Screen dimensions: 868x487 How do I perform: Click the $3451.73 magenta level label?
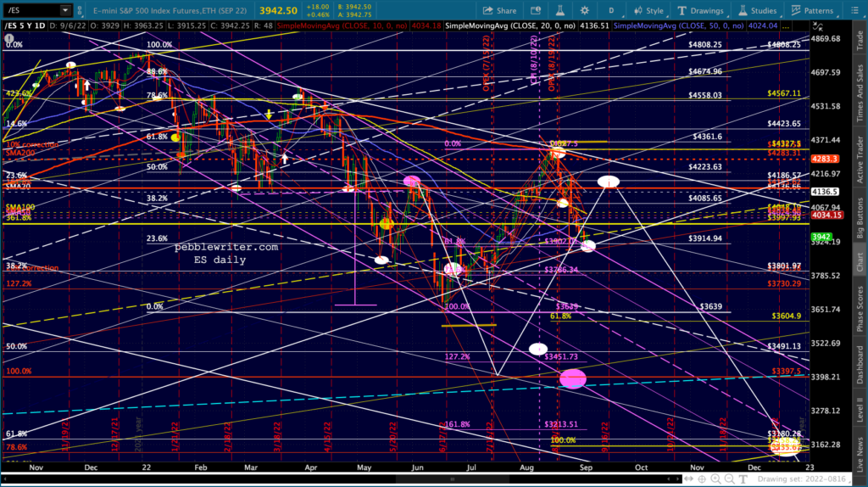pos(561,357)
